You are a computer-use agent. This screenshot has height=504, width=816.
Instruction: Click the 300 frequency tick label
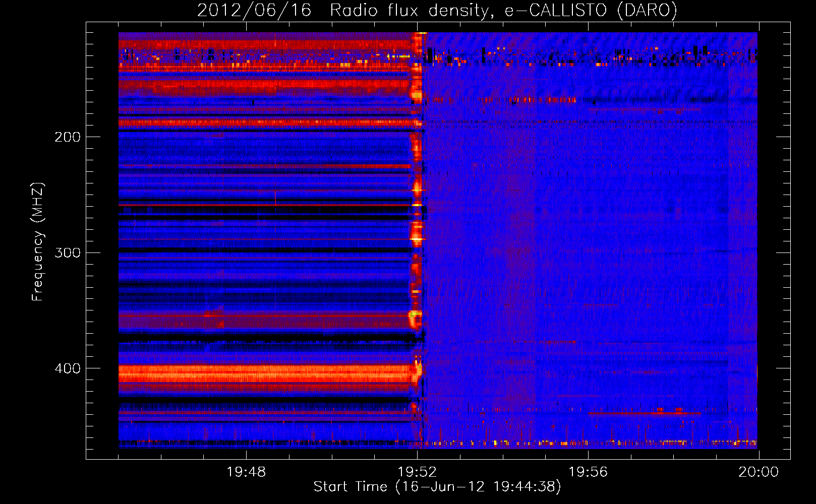[68, 253]
